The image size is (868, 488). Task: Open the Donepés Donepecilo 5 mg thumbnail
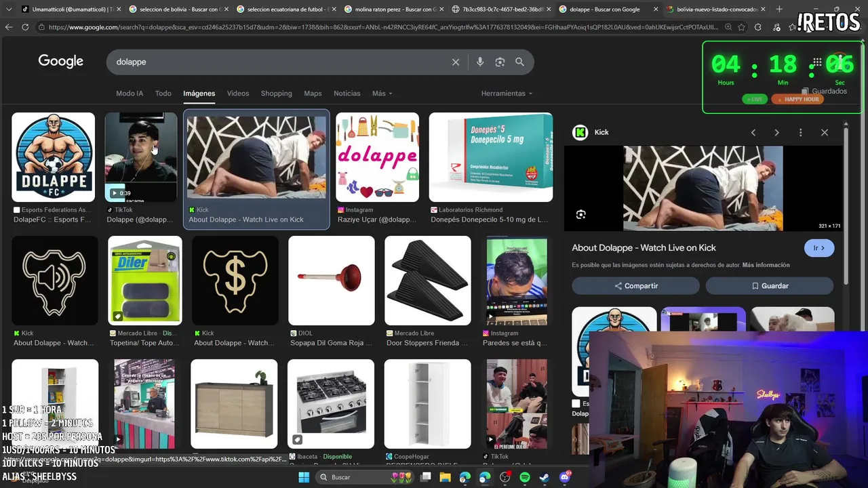click(x=491, y=157)
